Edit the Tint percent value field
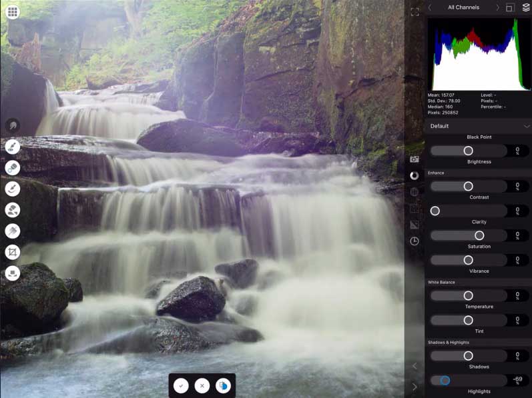The image size is (532, 398). 518,321
